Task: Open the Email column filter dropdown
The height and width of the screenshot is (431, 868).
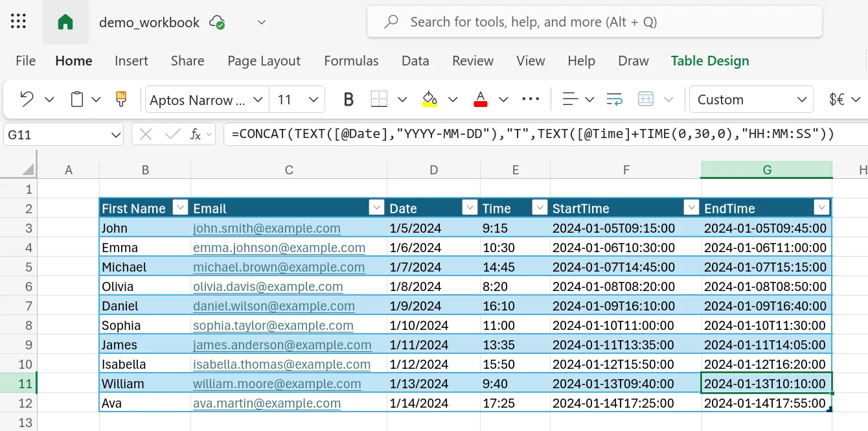Action: click(376, 208)
